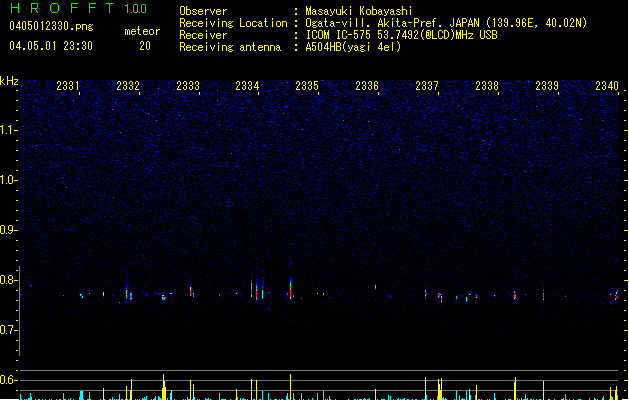Click the 0.6 kHz frequency axis label

pyautogui.click(x=8, y=380)
